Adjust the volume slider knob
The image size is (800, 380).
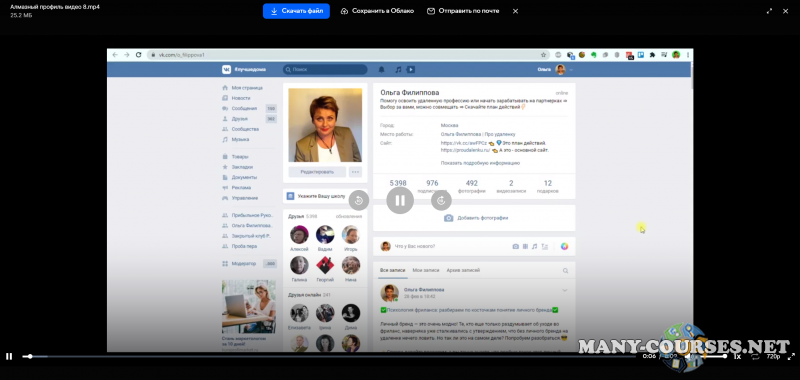(724, 357)
